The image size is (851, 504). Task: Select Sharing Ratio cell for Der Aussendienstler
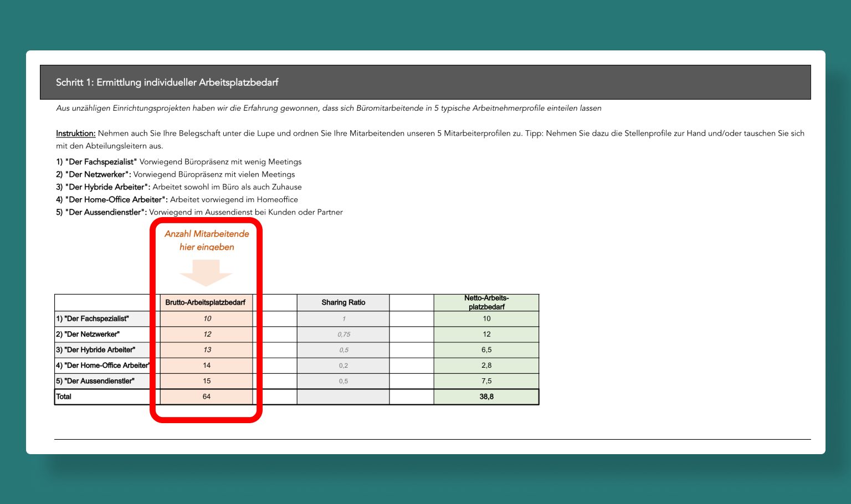344,381
